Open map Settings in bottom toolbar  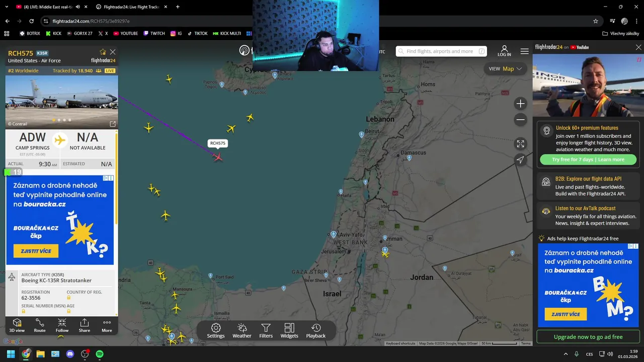point(216,331)
